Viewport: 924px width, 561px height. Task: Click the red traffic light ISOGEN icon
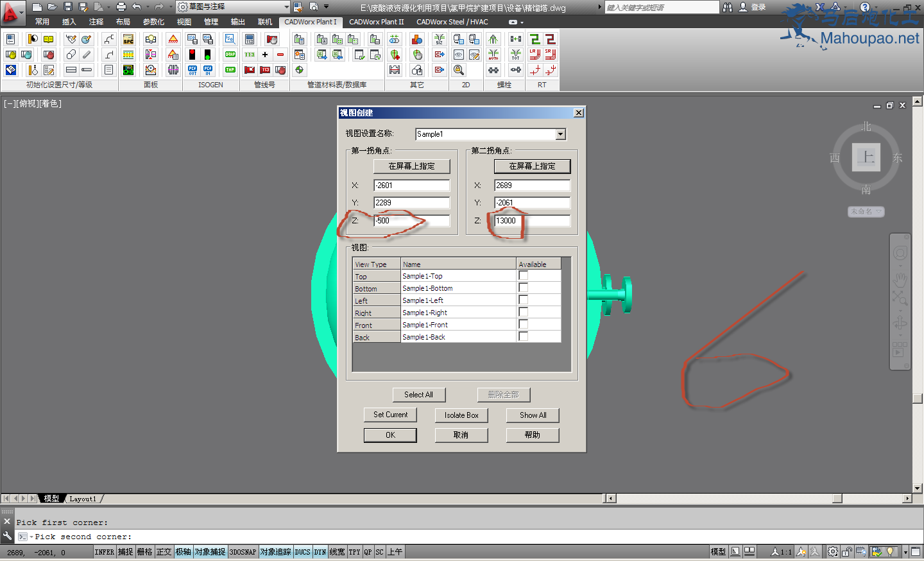coord(192,55)
